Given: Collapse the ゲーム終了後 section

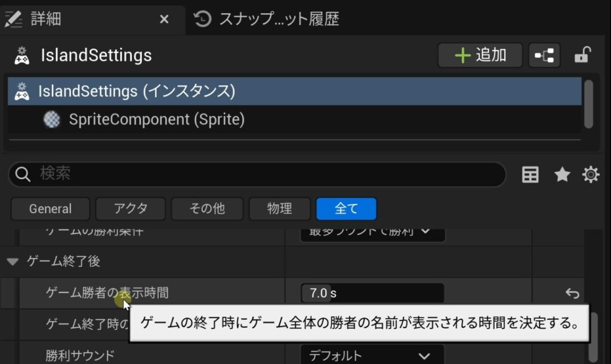Looking at the screenshot, I should [13, 261].
